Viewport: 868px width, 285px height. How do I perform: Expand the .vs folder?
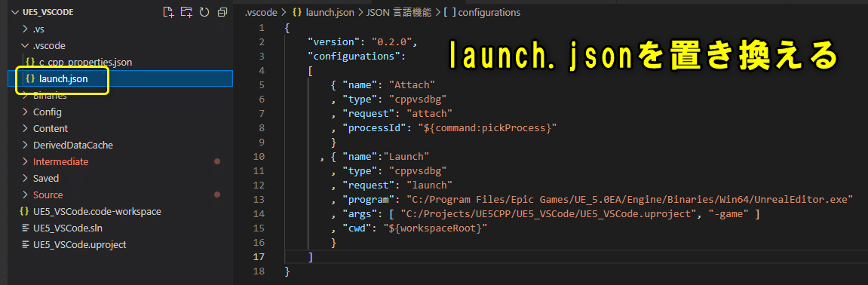pos(24,29)
